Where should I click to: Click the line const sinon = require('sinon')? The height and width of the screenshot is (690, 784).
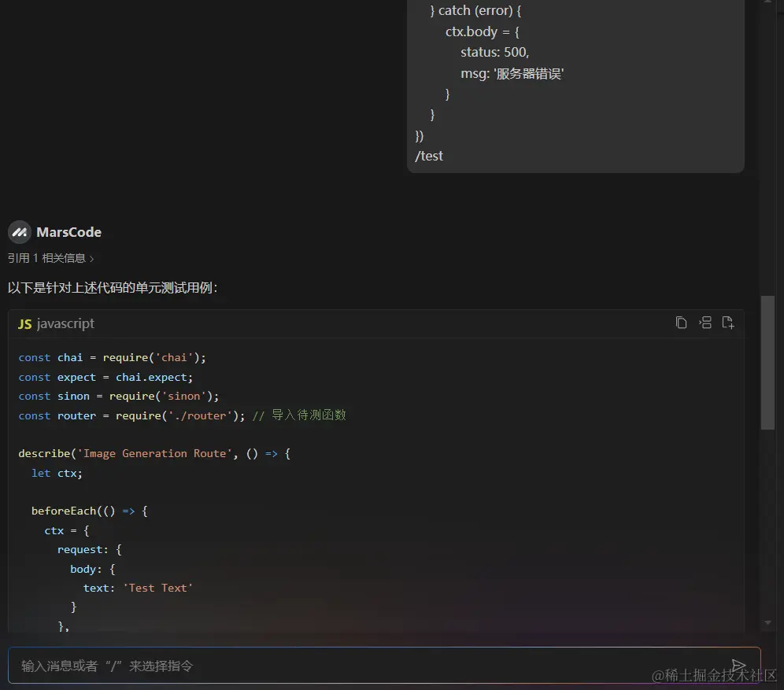coord(119,397)
